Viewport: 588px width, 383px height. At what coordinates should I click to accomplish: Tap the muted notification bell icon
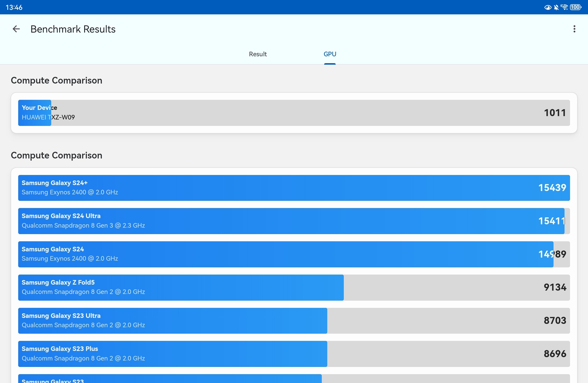(556, 7)
